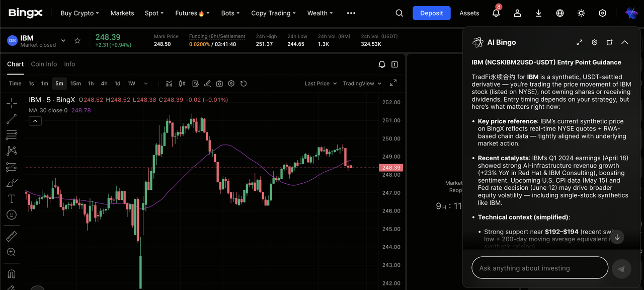Open the Last Price dropdown
Screen dimensions: 644x290
tap(320, 84)
